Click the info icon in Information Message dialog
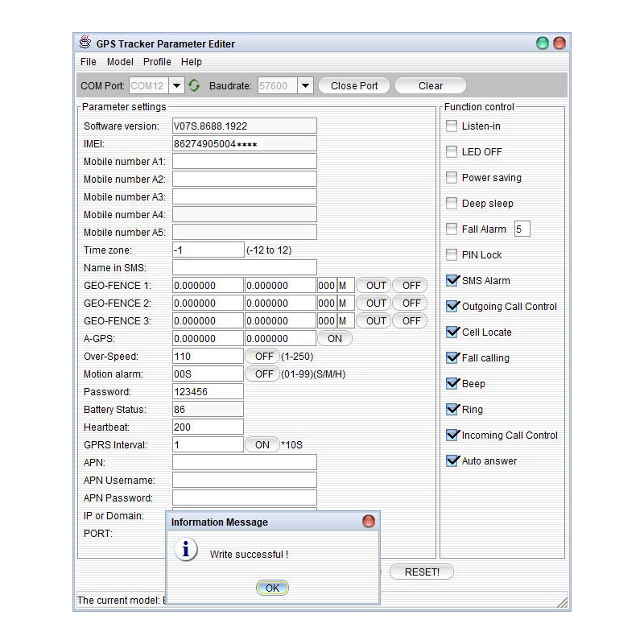 tap(186, 551)
